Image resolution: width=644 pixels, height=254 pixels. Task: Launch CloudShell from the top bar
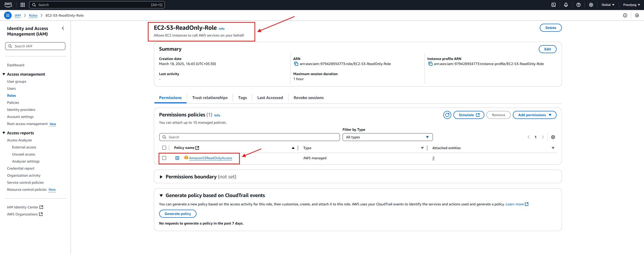pos(553,5)
